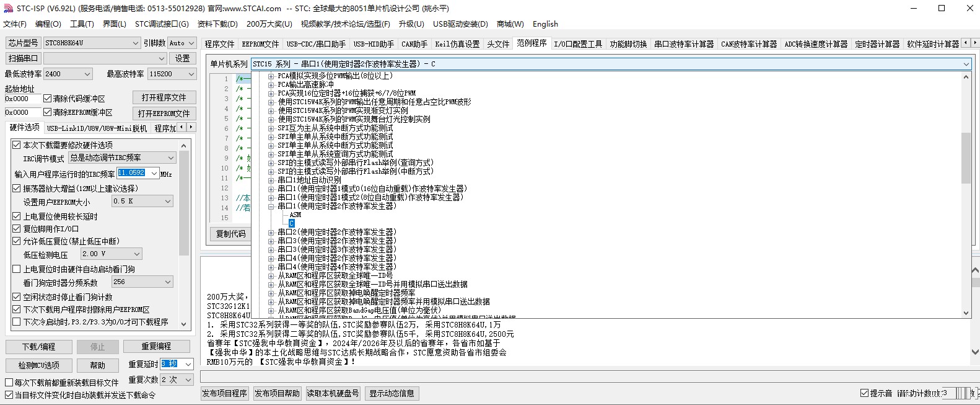Toggle 复位脚用作I/O口 checkbox
This screenshot has height=405, width=980.
(x=17, y=228)
